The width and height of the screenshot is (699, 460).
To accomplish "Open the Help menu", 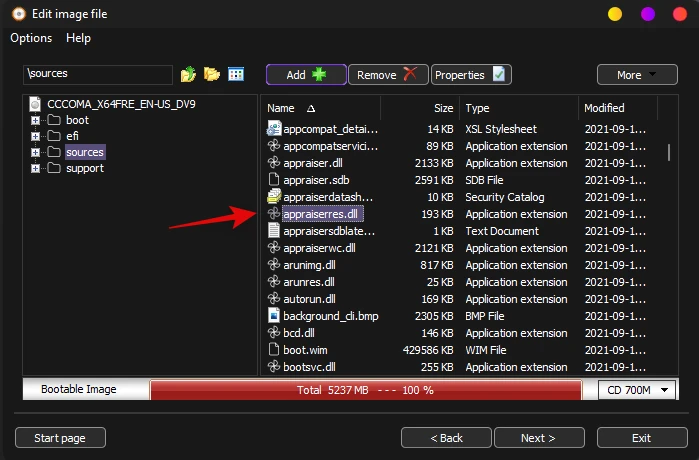I will 78,38.
